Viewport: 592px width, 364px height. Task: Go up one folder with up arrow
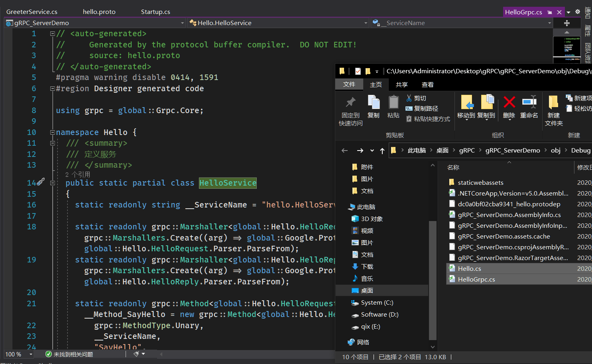(382, 151)
